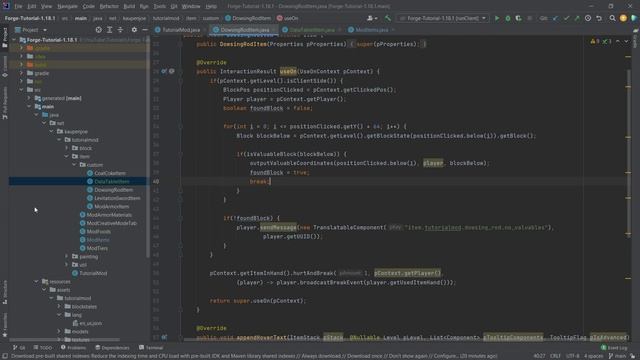
Task: Open the Dependencies tool window
Action: coord(112,348)
